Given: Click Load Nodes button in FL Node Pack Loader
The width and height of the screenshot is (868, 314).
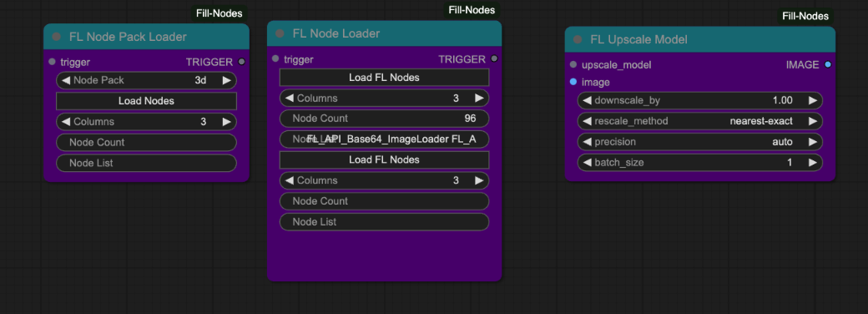Looking at the screenshot, I should (x=147, y=101).
